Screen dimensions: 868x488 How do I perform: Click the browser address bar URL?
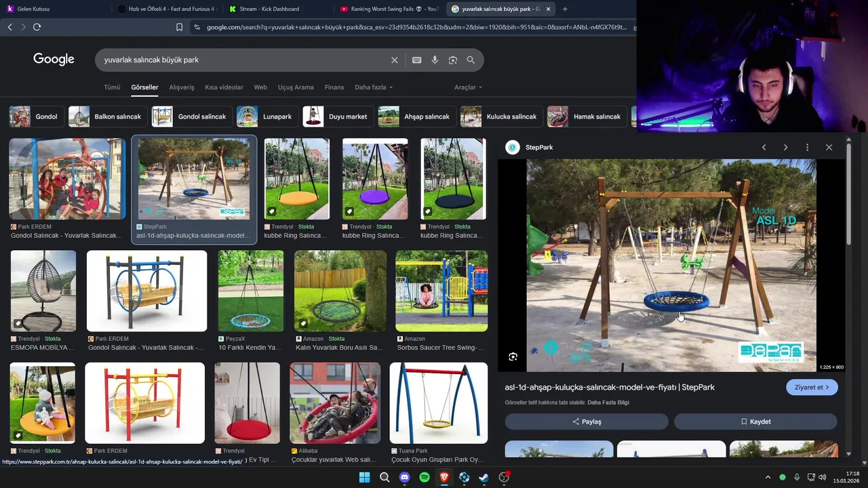coord(416,27)
